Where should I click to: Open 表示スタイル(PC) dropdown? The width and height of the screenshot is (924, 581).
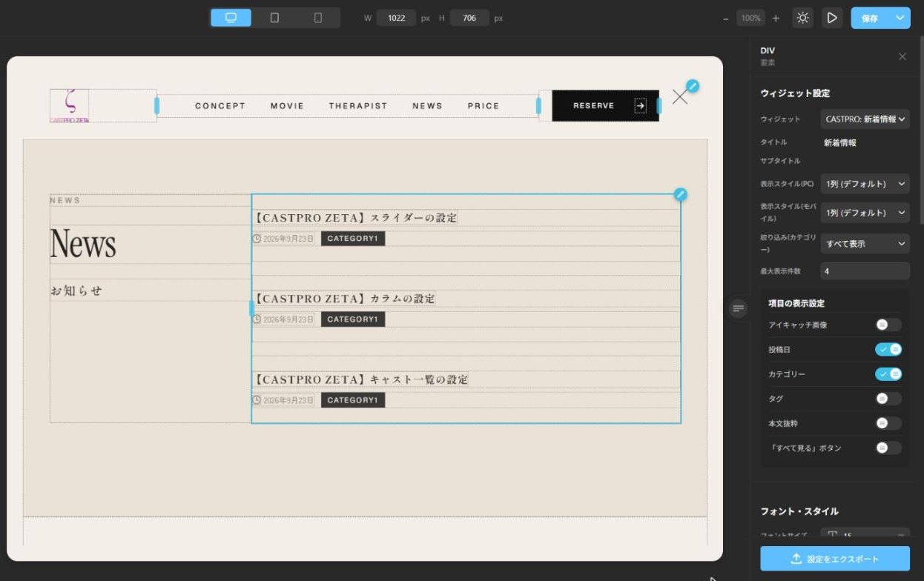[865, 184]
